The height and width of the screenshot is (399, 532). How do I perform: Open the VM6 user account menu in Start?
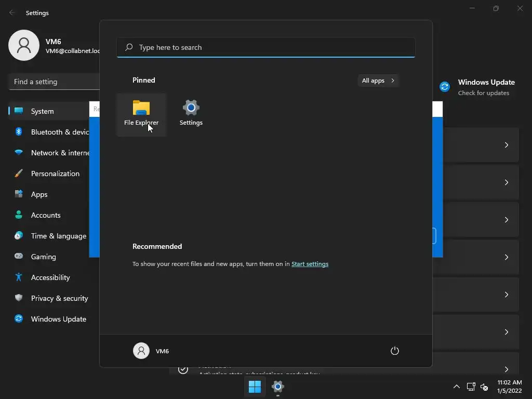[x=151, y=351]
